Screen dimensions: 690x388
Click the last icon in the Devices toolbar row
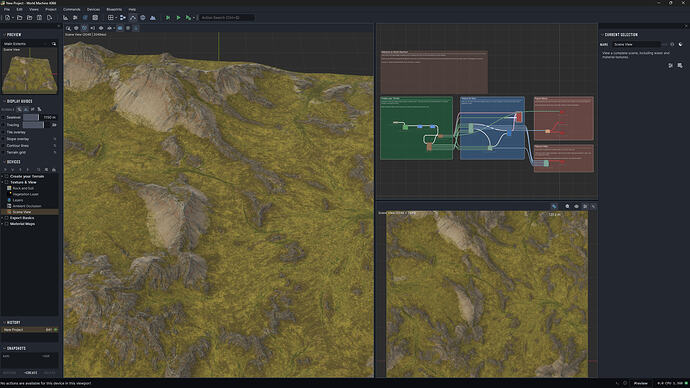pos(54,170)
